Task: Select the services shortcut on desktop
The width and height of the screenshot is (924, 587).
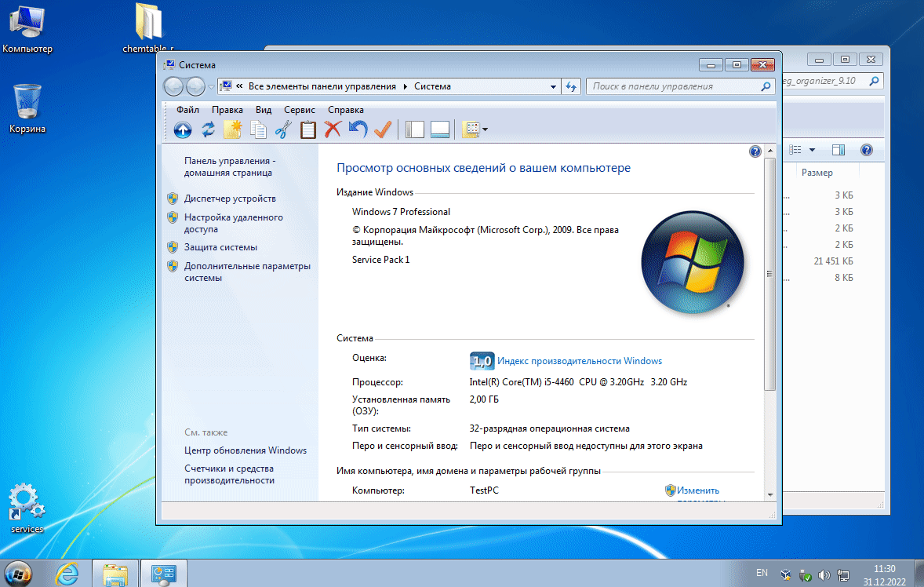Action: click(27, 508)
